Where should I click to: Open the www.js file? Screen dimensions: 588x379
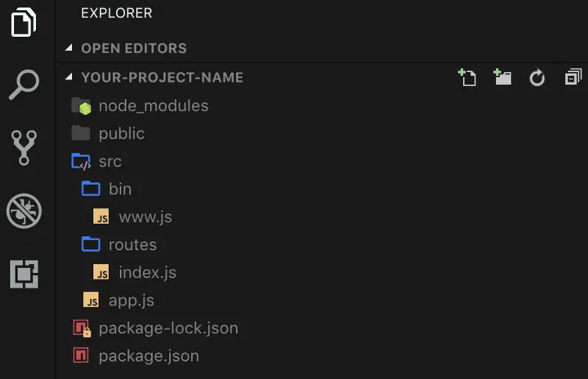pyautogui.click(x=145, y=217)
